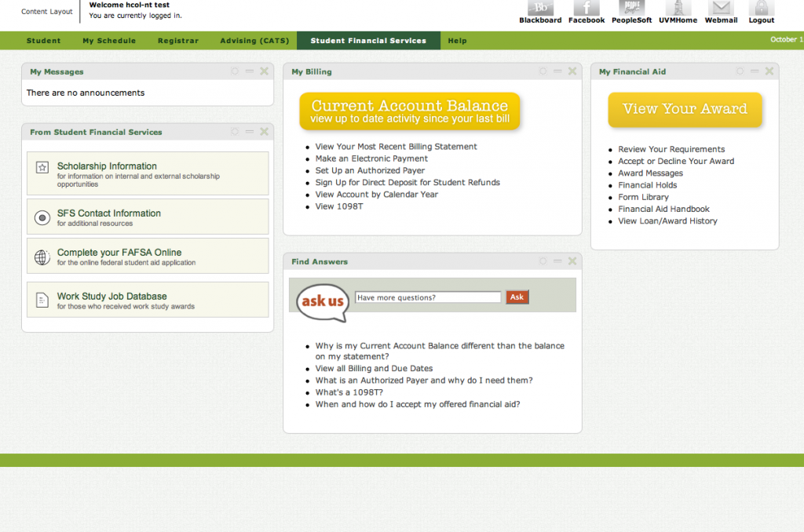Viewport: 804px width, 532px height.
Task: Click the Current Account Balance button
Action: 409,110
